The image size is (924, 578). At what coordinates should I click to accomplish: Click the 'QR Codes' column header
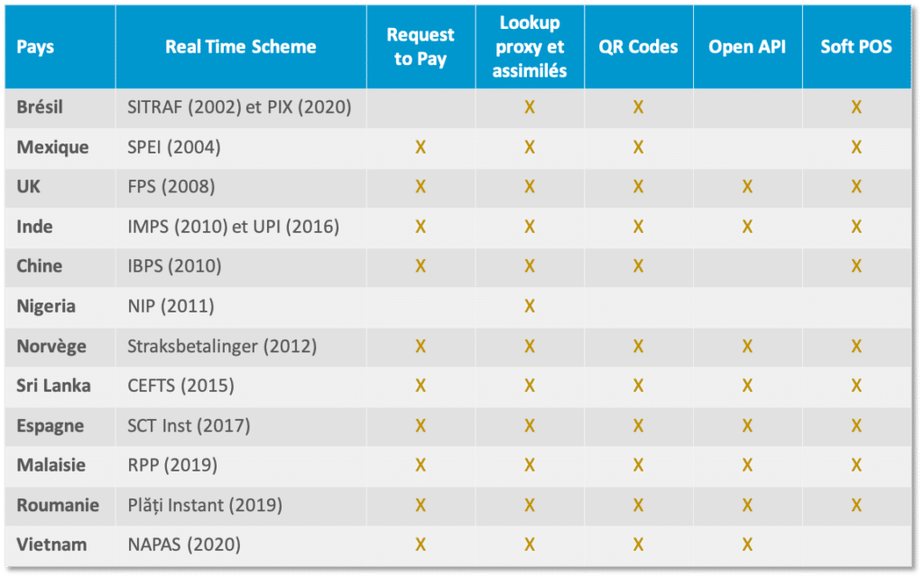pyautogui.click(x=638, y=47)
